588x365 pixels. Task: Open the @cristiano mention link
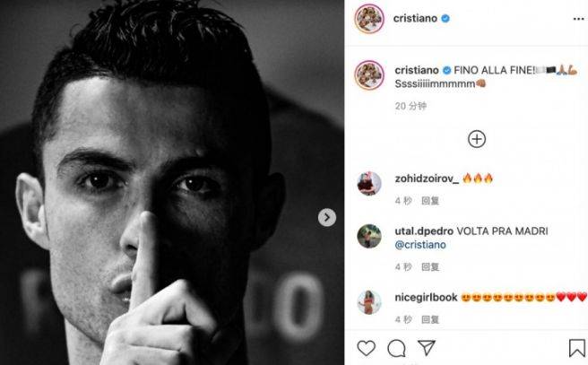coord(420,245)
